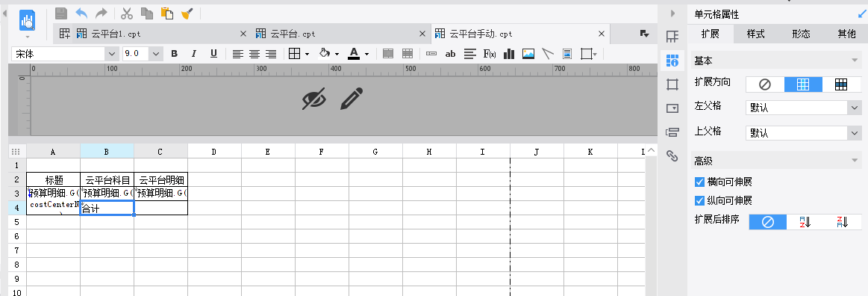Image resolution: width=868 pixels, height=296 pixels.
Task: Set 扩展后排序 to descending Z-A
Action: coord(843,222)
